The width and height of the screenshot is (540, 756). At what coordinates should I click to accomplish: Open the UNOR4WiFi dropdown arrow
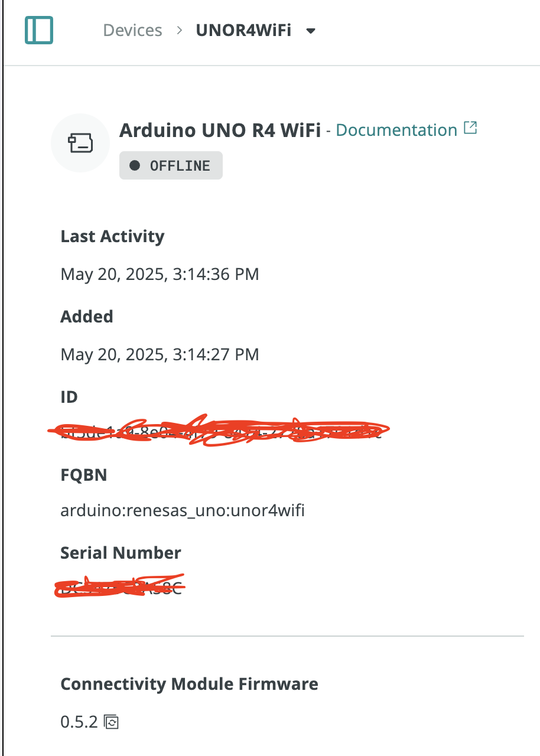click(x=311, y=31)
